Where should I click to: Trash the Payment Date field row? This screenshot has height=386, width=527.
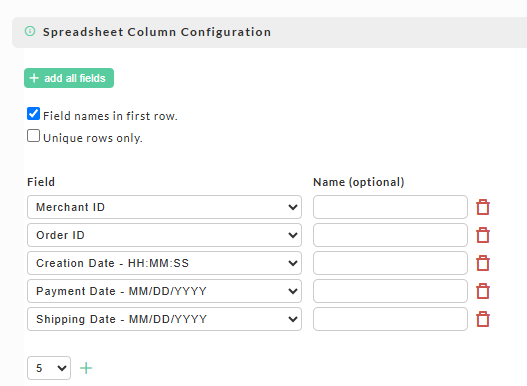coord(483,291)
